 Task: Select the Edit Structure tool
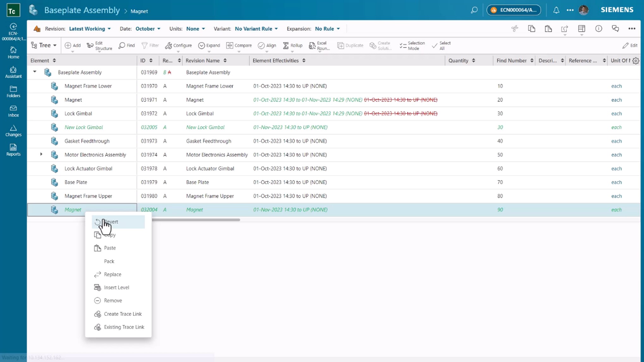pyautogui.click(x=99, y=45)
